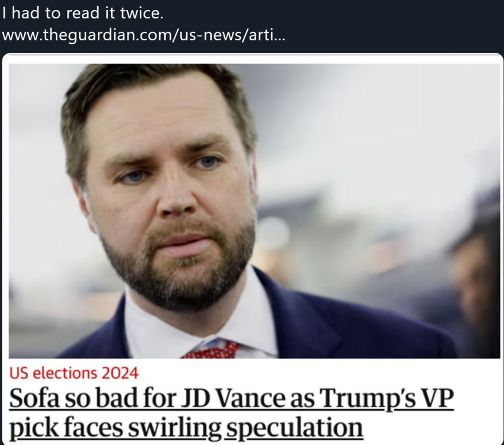Click the word "speculation" in the headline

(x=295, y=427)
